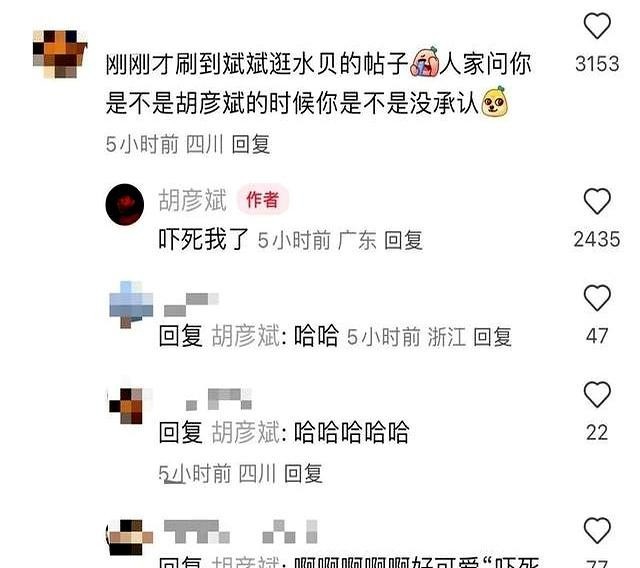The height and width of the screenshot is (568, 640).
Task: Open the blue pixelated avatar of the 哈哈 replier
Action: (131, 304)
